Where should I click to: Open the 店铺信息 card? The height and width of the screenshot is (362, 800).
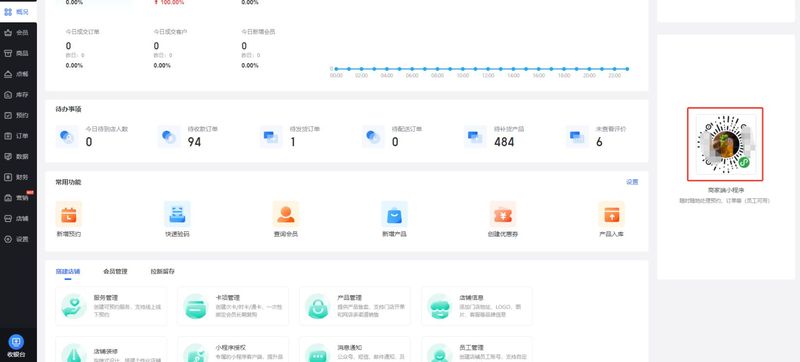[477, 306]
